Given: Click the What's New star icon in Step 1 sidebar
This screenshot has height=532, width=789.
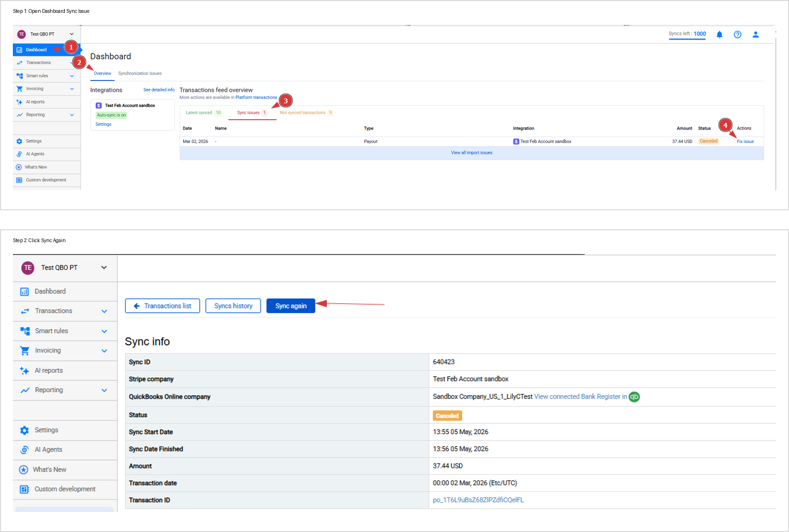Looking at the screenshot, I should click(x=19, y=167).
